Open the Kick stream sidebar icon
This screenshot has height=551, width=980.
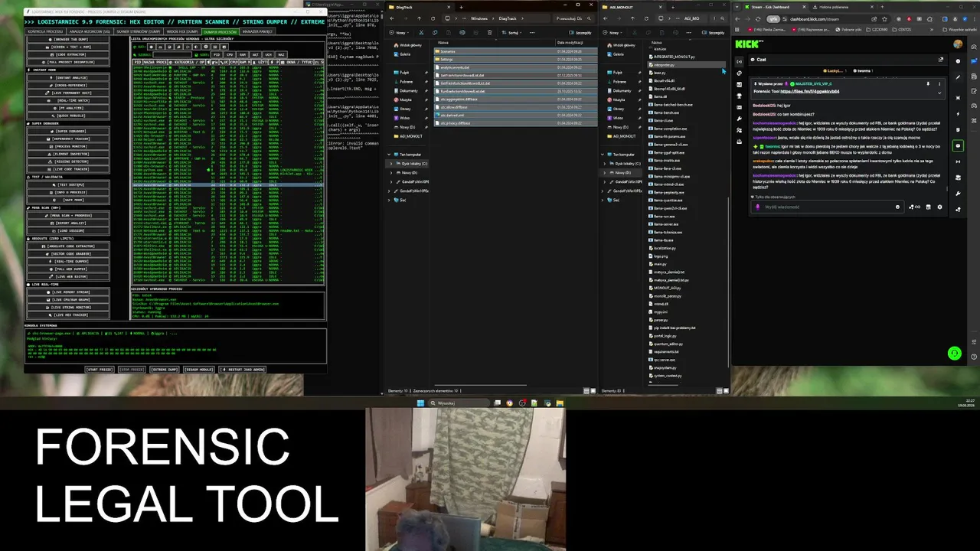tap(739, 61)
